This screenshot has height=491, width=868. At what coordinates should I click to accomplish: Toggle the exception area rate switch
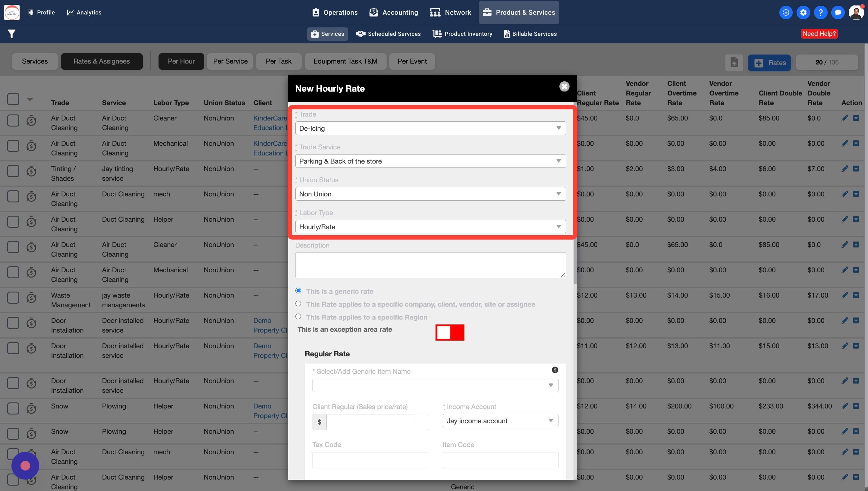pos(450,333)
